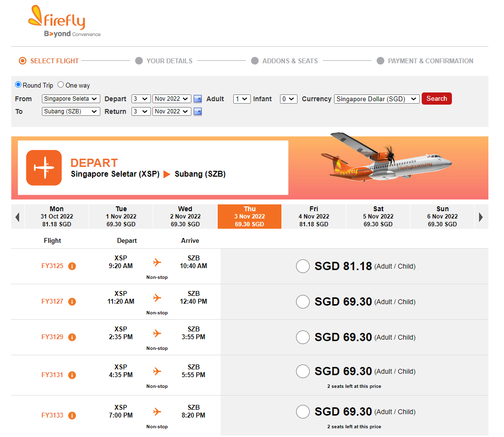
Task: Select the SGD 81.18 fare for FY3125
Action: tap(302, 266)
